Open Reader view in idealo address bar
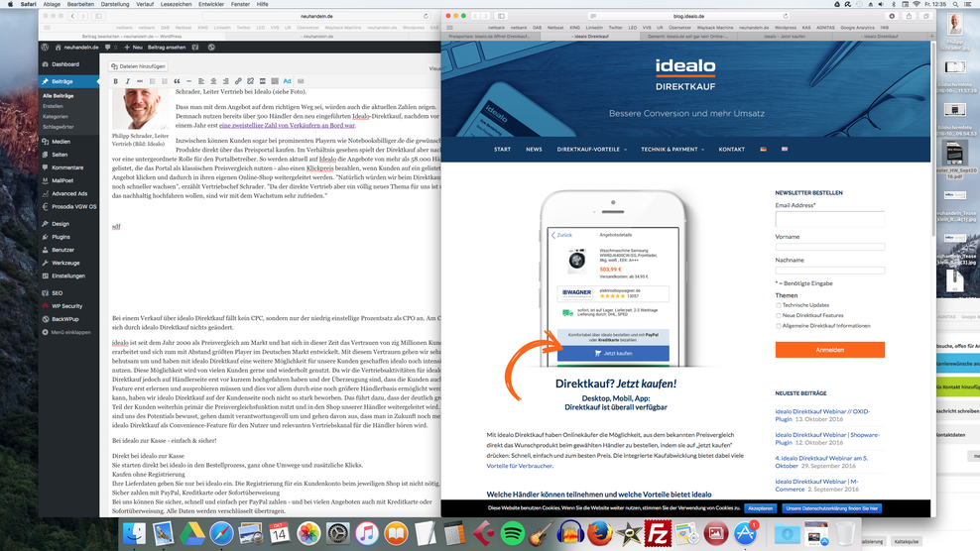This screenshot has height=551, width=980. tap(593, 16)
